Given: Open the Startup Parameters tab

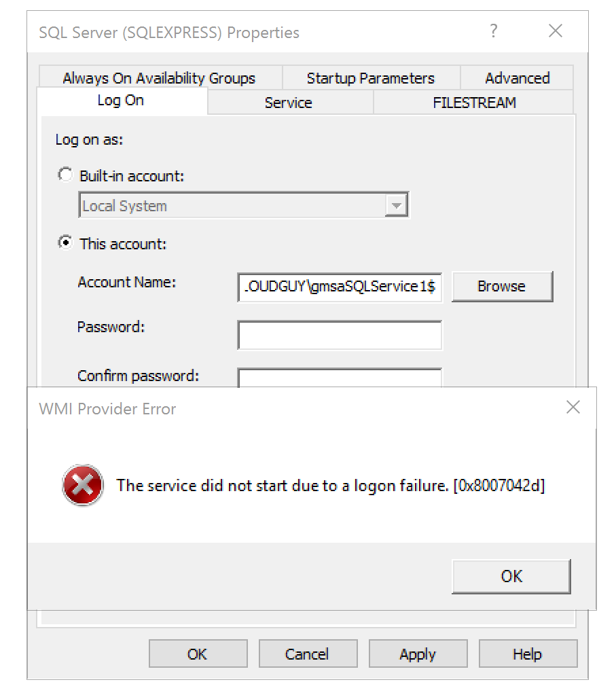Looking at the screenshot, I should [x=370, y=77].
